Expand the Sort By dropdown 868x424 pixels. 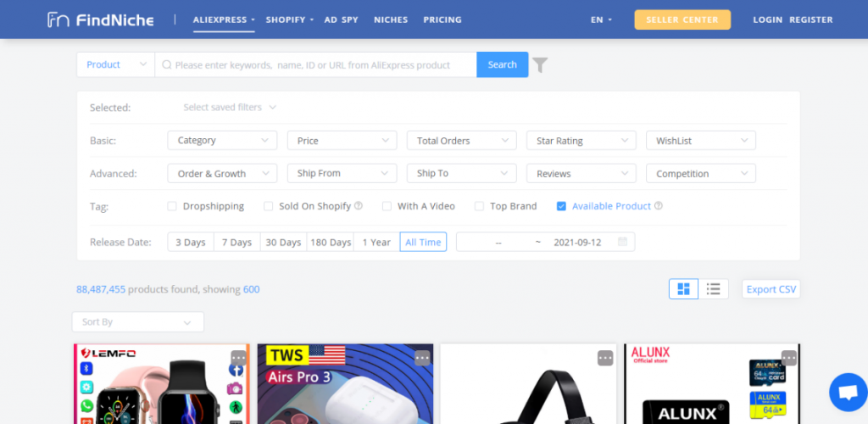pyautogui.click(x=138, y=322)
